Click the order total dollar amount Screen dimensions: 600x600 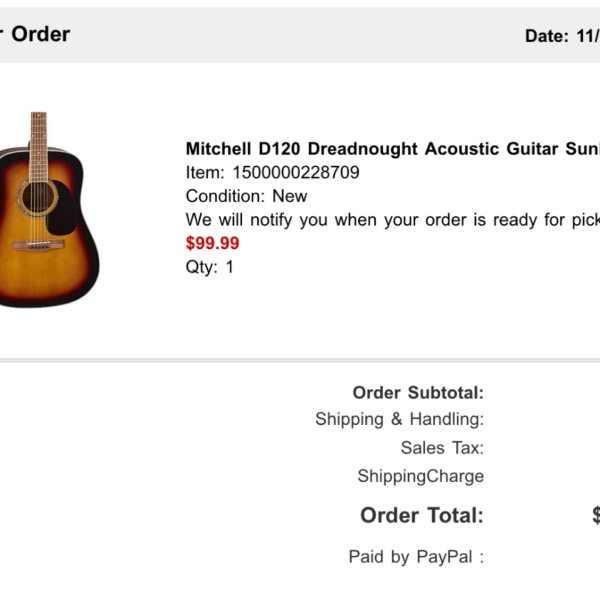pos(596,515)
